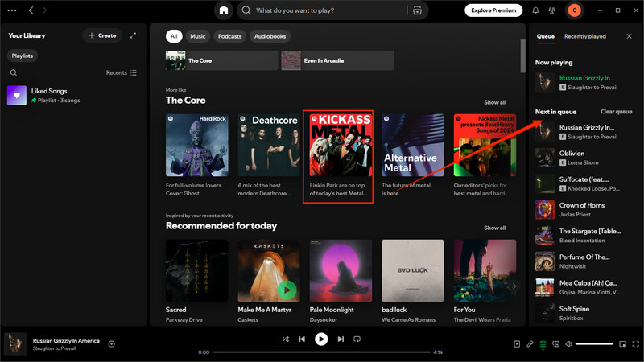Click the search magnifier icon in top bar
Image resolution: width=644 pixels, height=362 pixels.
(246, 10)
